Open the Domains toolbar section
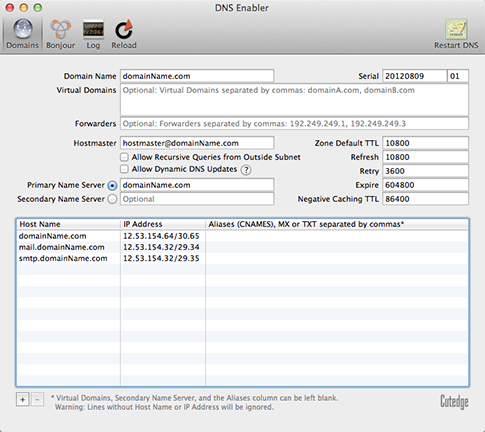Screen dimensions: 485x432 23,34
